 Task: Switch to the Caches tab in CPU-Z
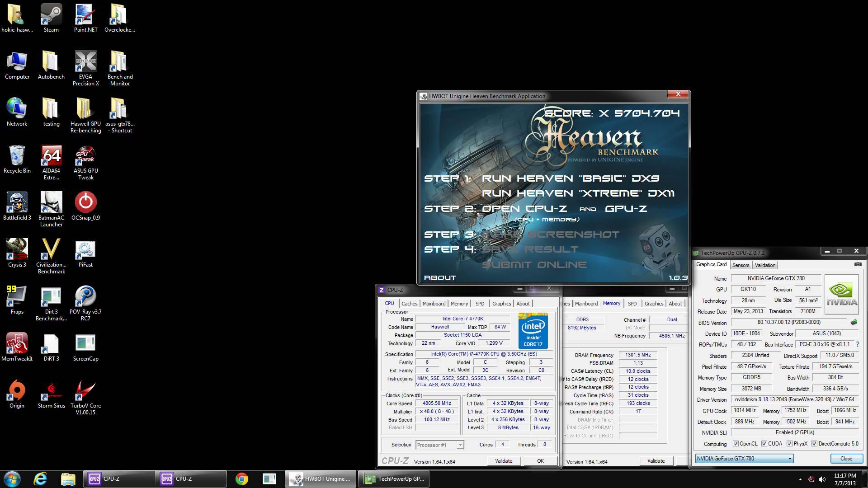tap(409, 304)
